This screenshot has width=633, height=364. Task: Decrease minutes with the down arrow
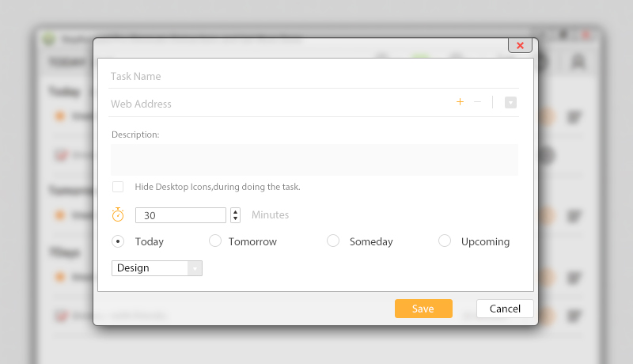pos(235,218)
